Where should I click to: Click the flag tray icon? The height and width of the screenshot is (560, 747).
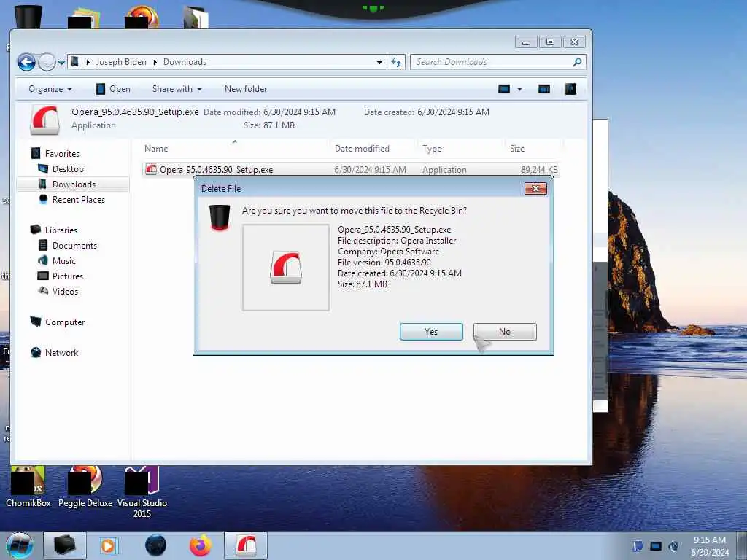[638, 546]
